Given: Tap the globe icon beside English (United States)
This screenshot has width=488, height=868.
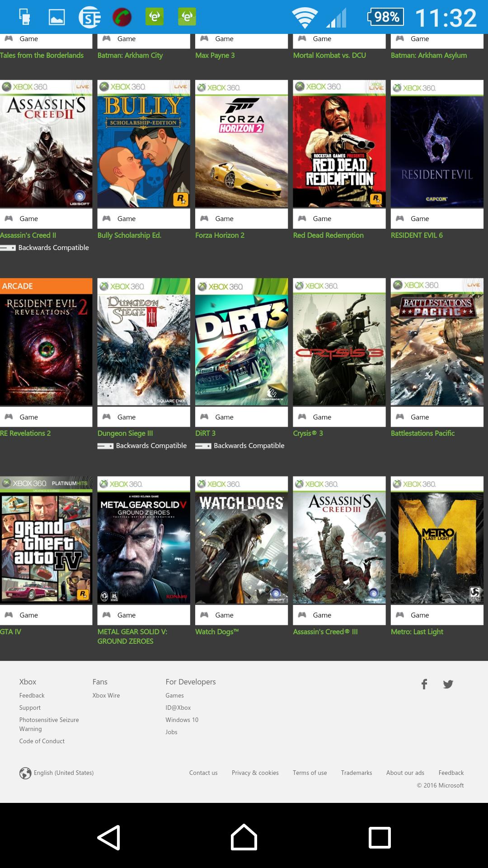Looking at the screenshot, I should tap(25, 773).
